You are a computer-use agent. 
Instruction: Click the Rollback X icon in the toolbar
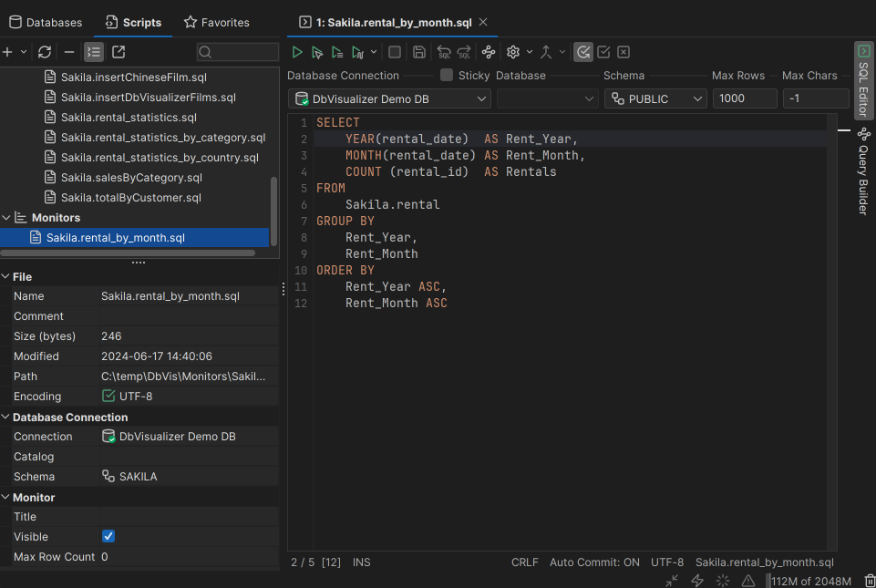tap(624, 53)
